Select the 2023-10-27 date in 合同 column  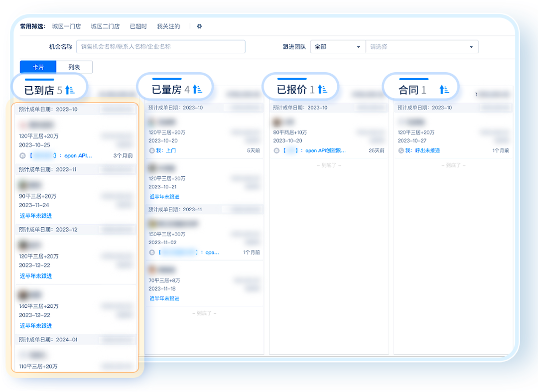click(412, 140)
